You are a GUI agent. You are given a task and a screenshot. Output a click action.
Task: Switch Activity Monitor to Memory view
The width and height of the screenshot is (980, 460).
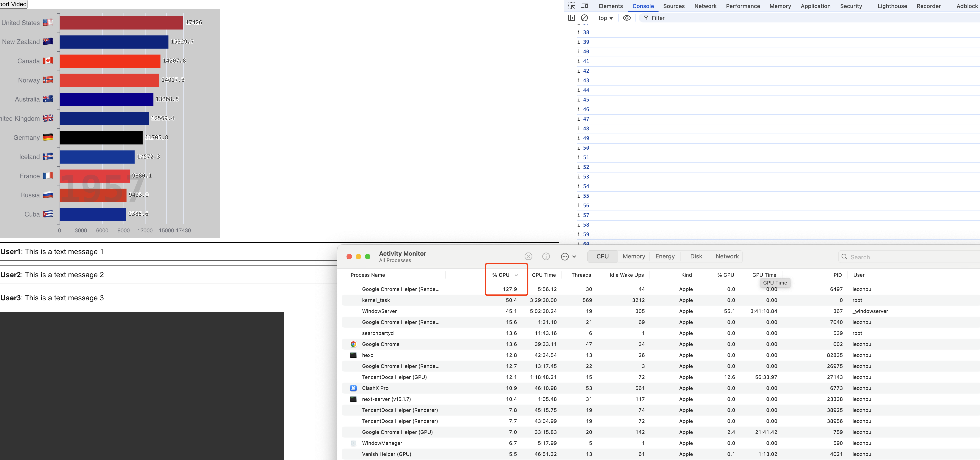point(633,257)
